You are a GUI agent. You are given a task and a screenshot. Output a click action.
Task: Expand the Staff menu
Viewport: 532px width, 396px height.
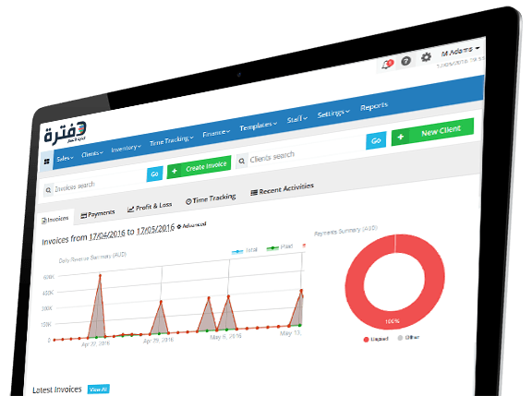[x=296, y=119]
